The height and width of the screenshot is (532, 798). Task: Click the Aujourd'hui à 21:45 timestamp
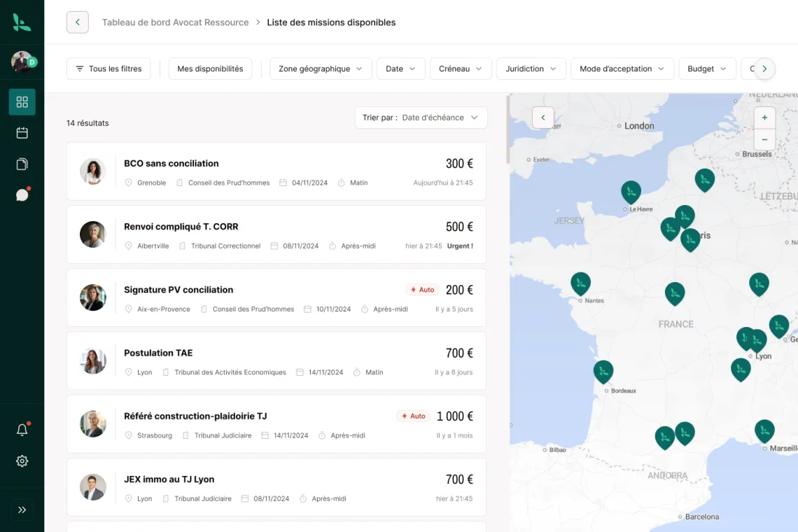point(443,183)
